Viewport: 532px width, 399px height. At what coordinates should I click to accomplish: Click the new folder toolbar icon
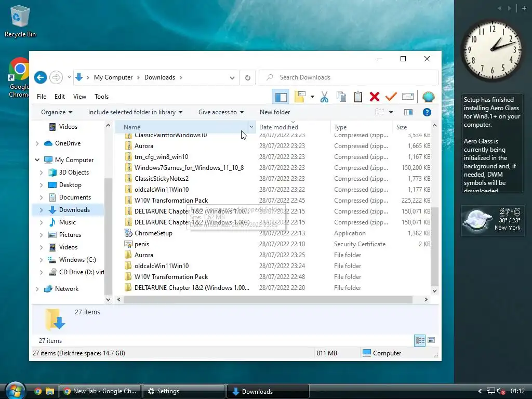pyautogui.click(x=300, y=97)
